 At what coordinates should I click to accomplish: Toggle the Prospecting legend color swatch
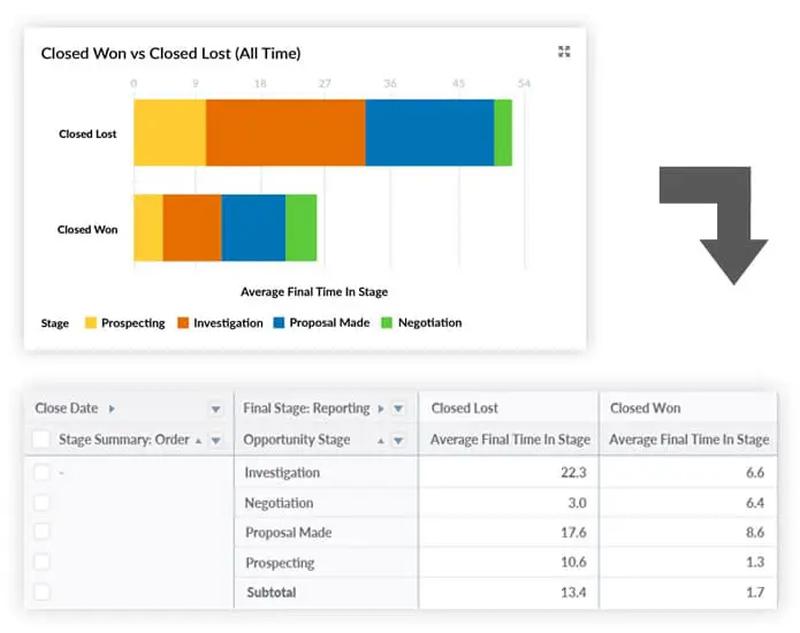click(91, 323)
